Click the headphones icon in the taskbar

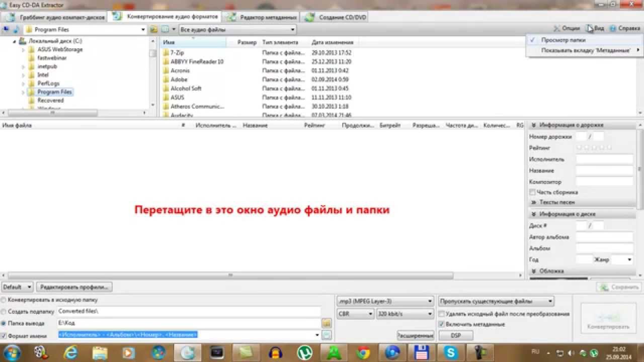pos(275,352)
